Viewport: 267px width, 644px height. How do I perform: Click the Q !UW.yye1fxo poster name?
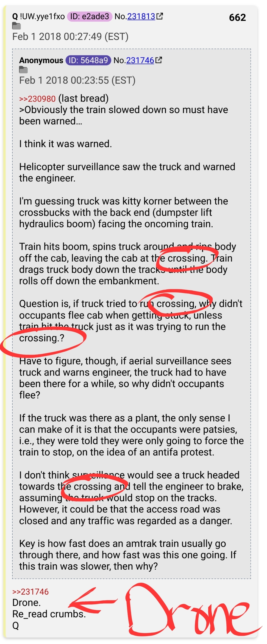tap(38, 16)
